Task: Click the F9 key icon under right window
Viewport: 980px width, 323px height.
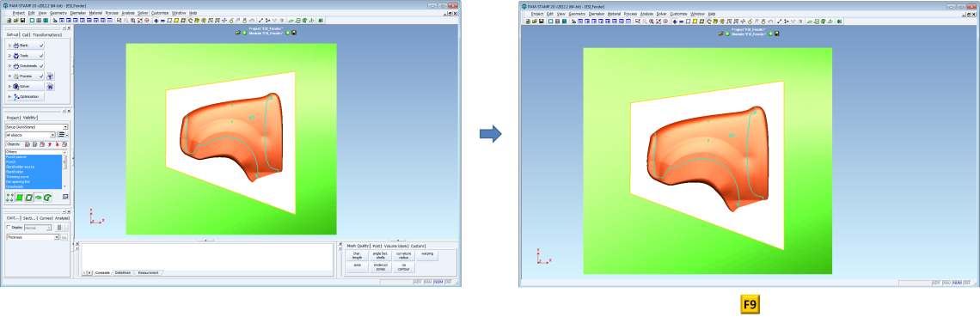Action: [x=750, y=304]
